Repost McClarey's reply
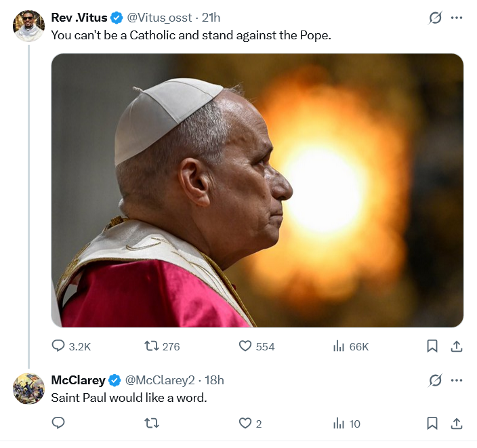 [152, 424]
